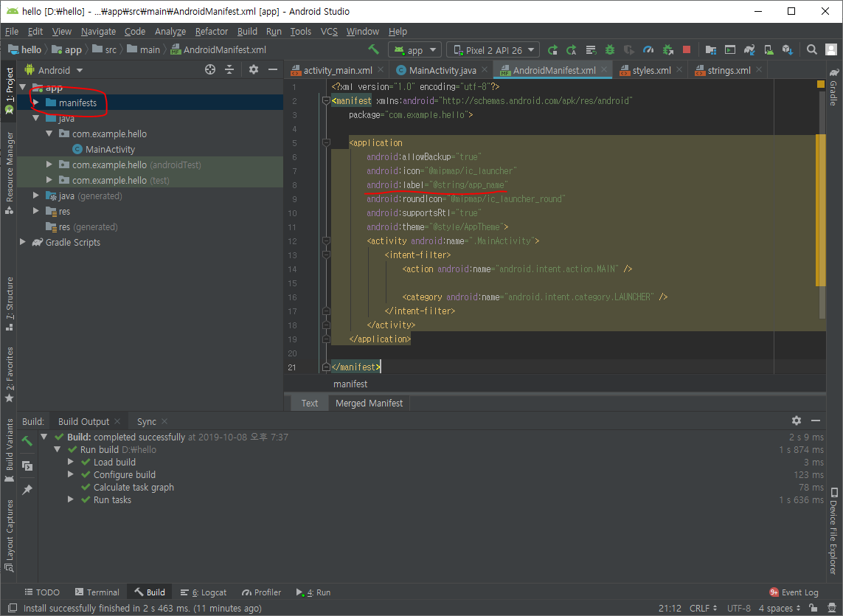Open the Event Log

(x=794, y=592)
